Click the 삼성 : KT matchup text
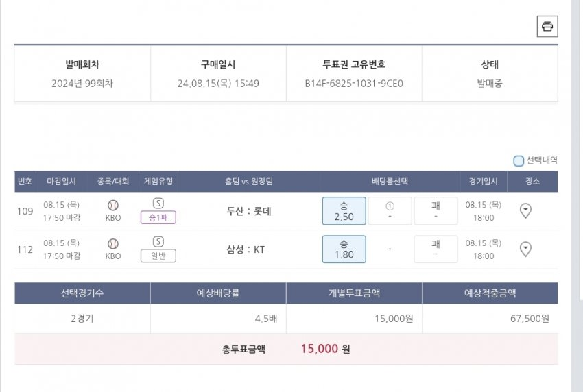Screen dimensions: 583x392 click(x=249, y=249)
